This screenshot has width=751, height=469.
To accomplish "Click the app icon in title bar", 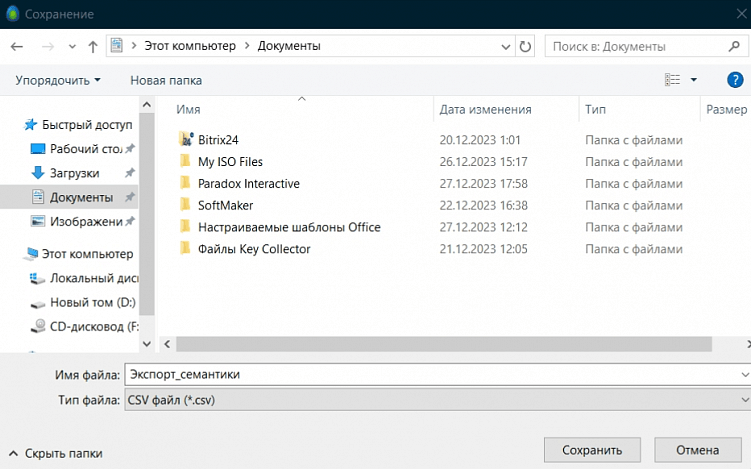I will [13, 14].
